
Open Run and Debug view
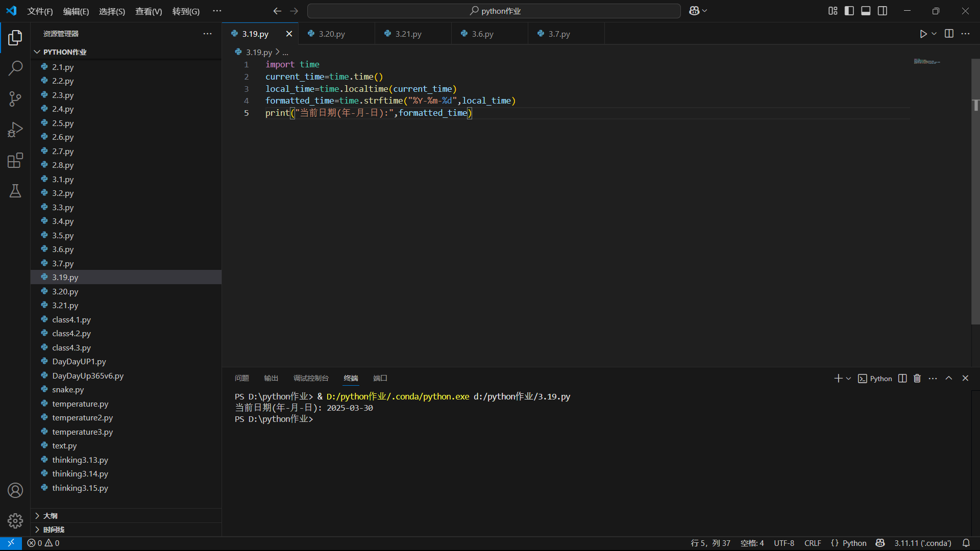pos(15,130)
